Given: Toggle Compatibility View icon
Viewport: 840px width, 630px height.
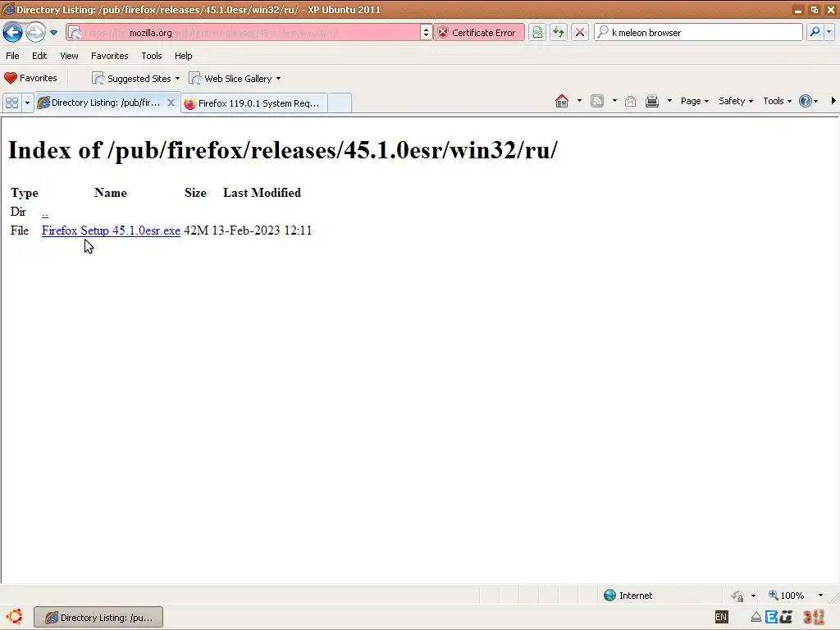Looking at the screenshot, I should tap(537, 33).
